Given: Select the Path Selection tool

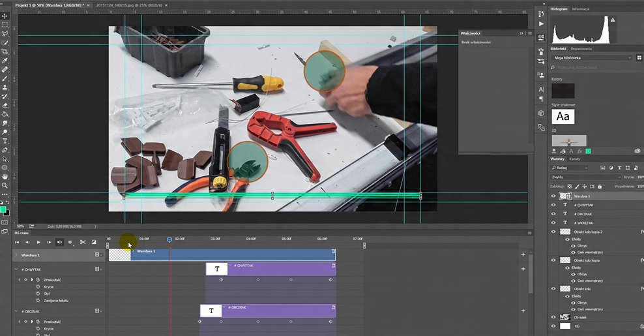Looking at the screenshot, I should point(5,159).
